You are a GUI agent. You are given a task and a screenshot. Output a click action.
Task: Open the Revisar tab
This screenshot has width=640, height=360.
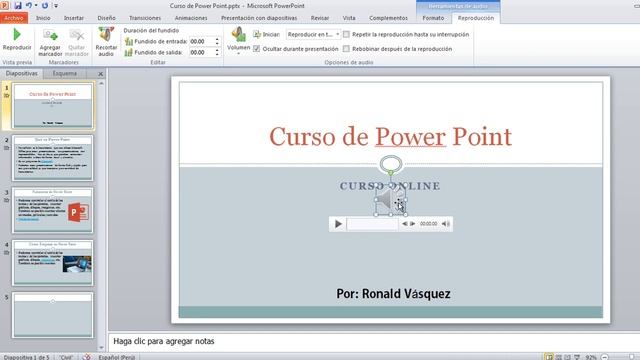click(x=320, y=18)
